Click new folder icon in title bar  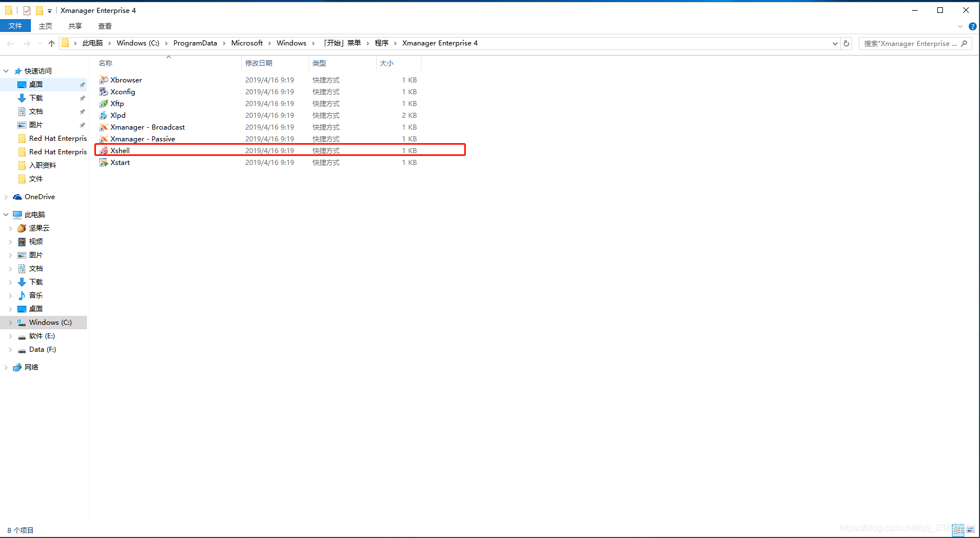click(39, 10)
